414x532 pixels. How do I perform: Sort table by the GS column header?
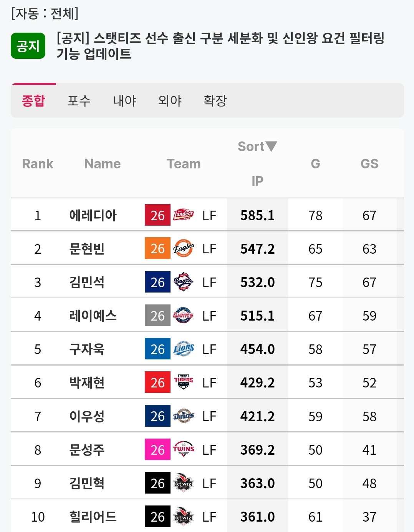point(369,164)
